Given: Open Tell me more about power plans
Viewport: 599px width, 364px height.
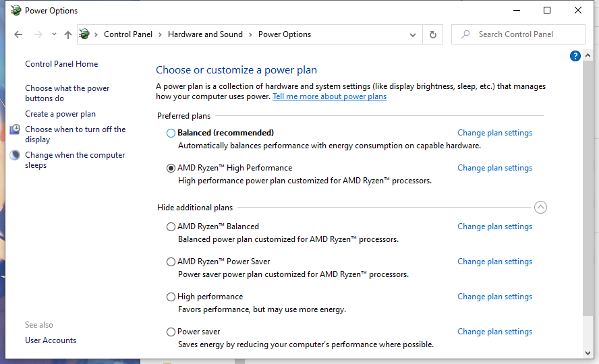Looking at the screenshot, I should coord(329,96).
